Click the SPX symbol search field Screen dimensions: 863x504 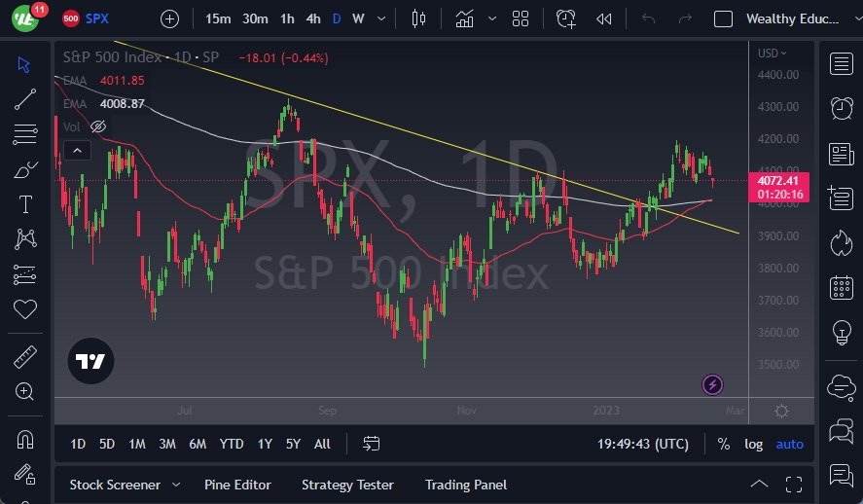click(x=97, y=18)
